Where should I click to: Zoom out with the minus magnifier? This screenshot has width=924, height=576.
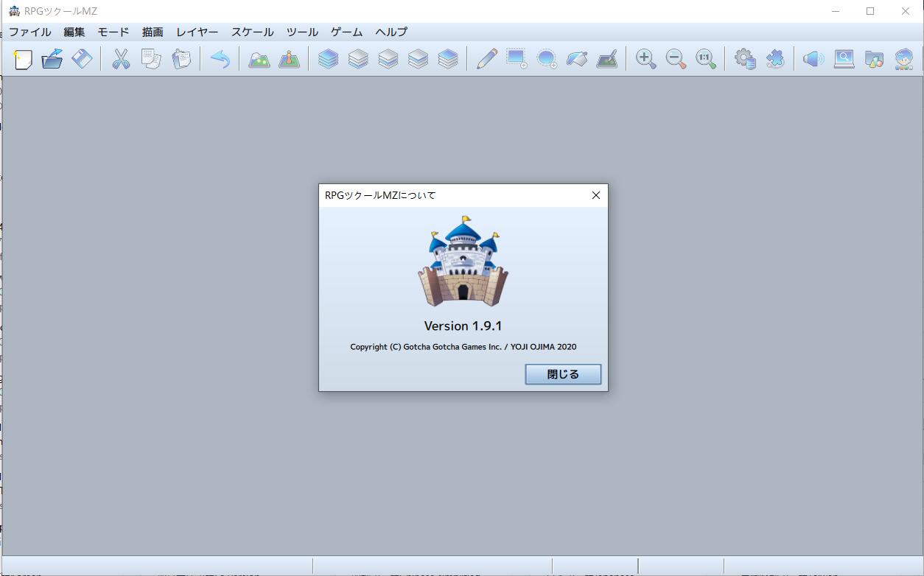tap(676, 59)
